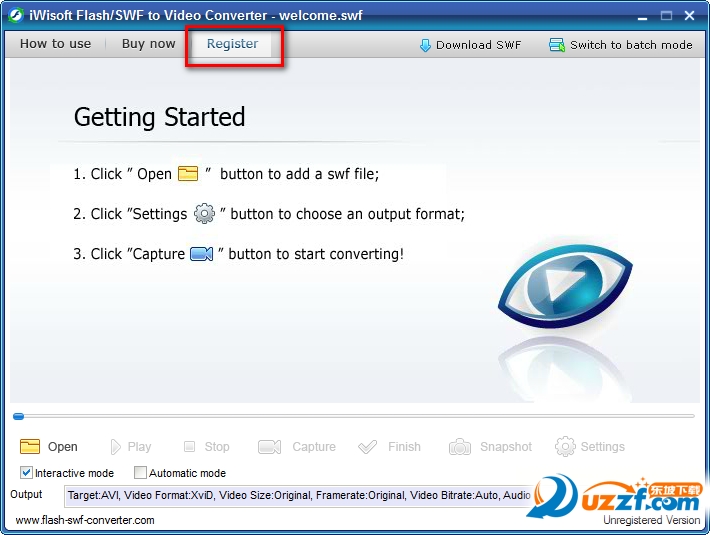The height and width of the screenshot is (535, 710).
Task: Switch to batch mode via text label
Action: pyautogui.click(x=631, y=45)
